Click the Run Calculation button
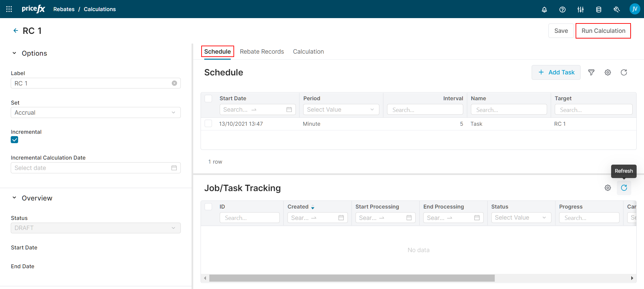This screenshot has width=644, height=289. [603, 31]
